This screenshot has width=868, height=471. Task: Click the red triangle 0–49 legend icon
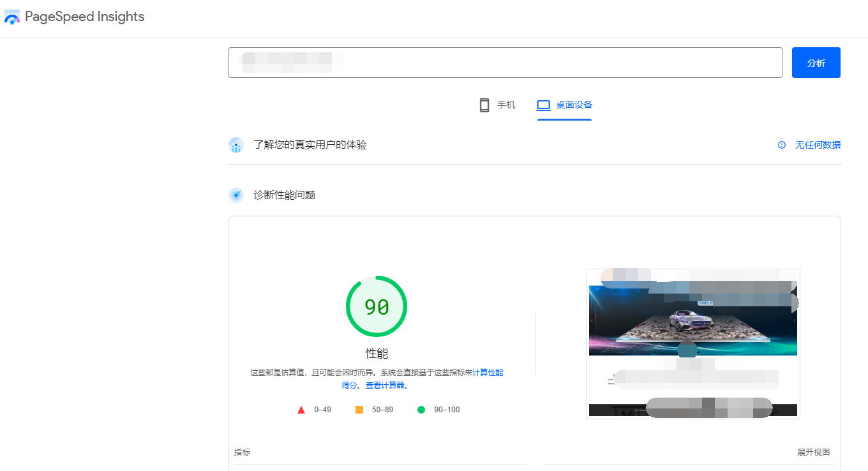[301, 410]
